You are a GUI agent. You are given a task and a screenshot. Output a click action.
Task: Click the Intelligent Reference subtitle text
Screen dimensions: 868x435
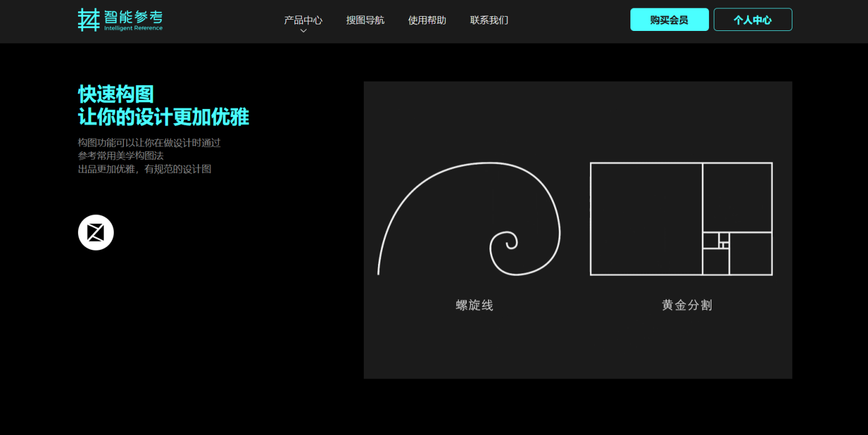coord(133,29)
